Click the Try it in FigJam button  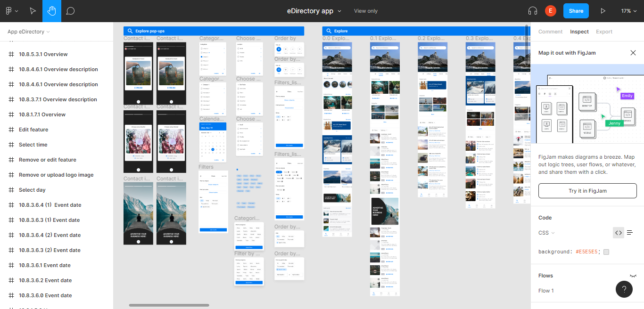587,191
